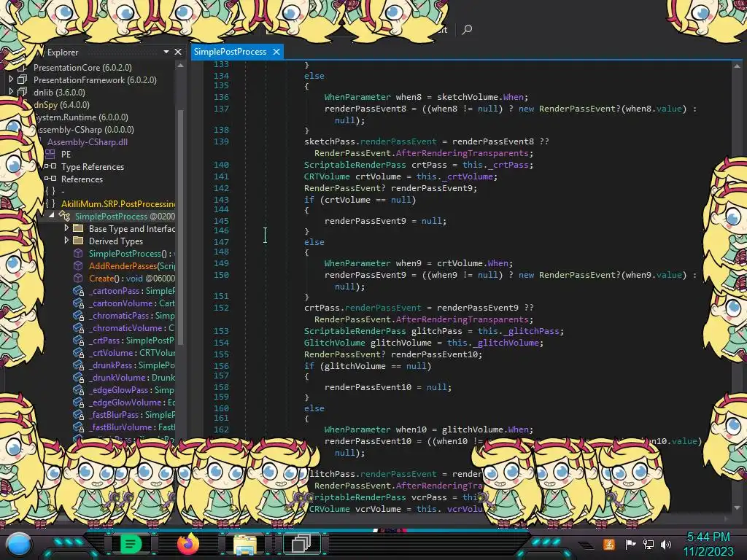Expand the dnlib (3.6.0.0) node
747x560 pixels.
point(11,92)
